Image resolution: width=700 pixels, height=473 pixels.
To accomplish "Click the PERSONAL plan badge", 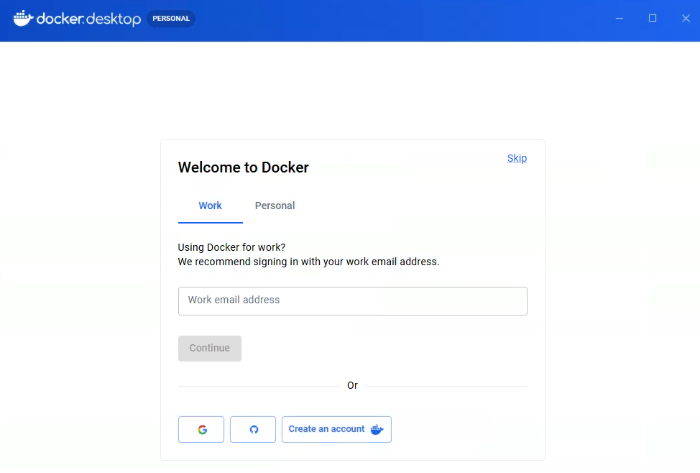I will (x=171, y=19).
